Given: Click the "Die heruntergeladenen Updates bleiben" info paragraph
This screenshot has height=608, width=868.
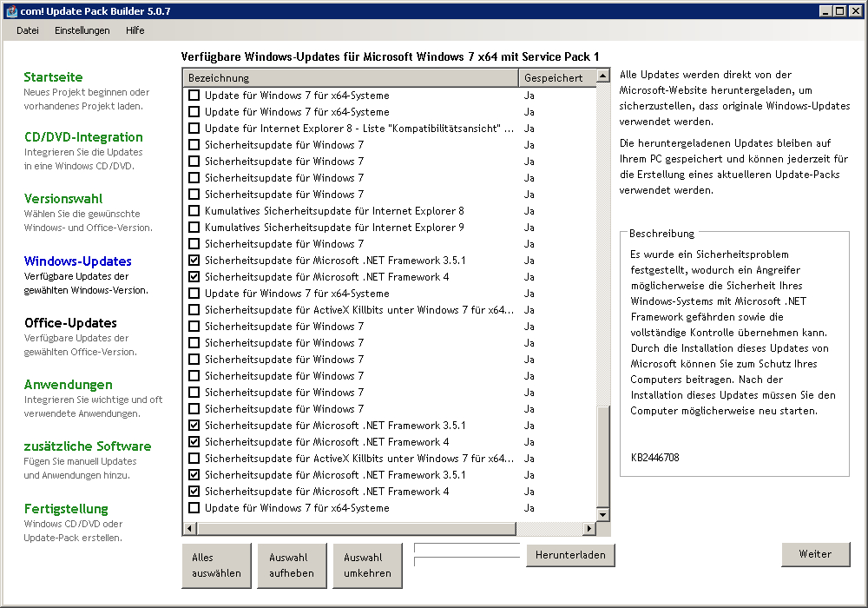Looking at the screenshot, I should [x=733, y=166].
